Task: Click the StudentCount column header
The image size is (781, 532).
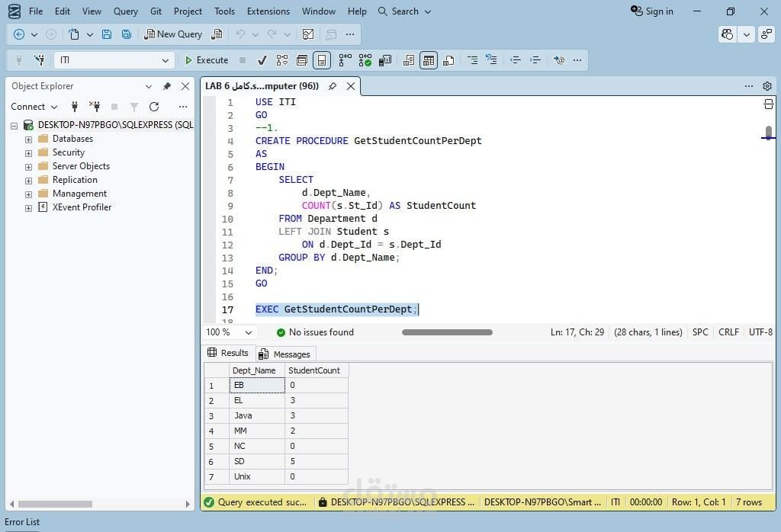Action: pos(317,370)
